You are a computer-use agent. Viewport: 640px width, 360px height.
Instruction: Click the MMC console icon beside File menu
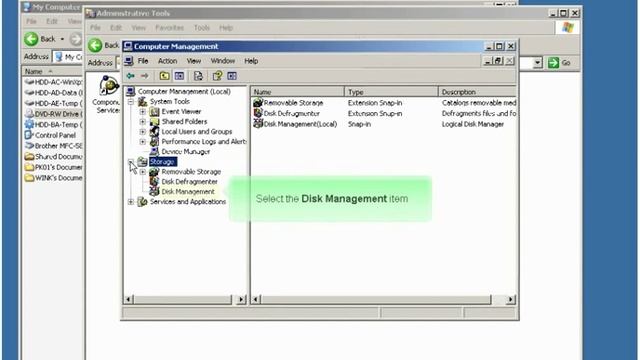click(129, 61)
